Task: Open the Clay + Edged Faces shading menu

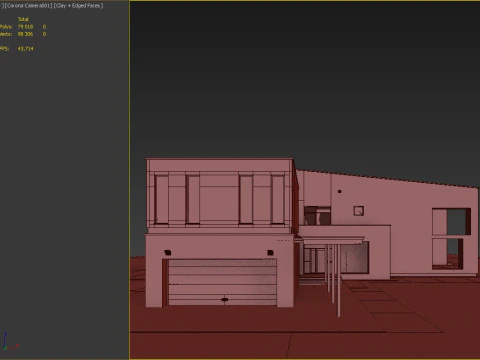Action: (x=79, y=6)
